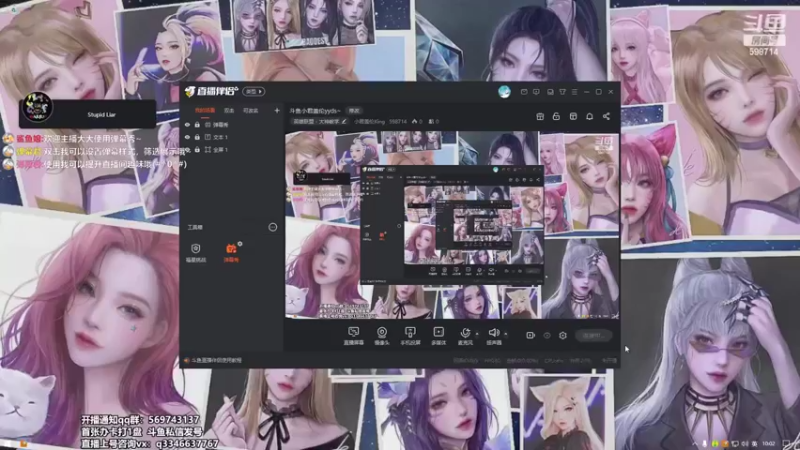The image size is (800, 450).
Task: Open the message icon in the title bar
Action: click(x=524, y=92)
